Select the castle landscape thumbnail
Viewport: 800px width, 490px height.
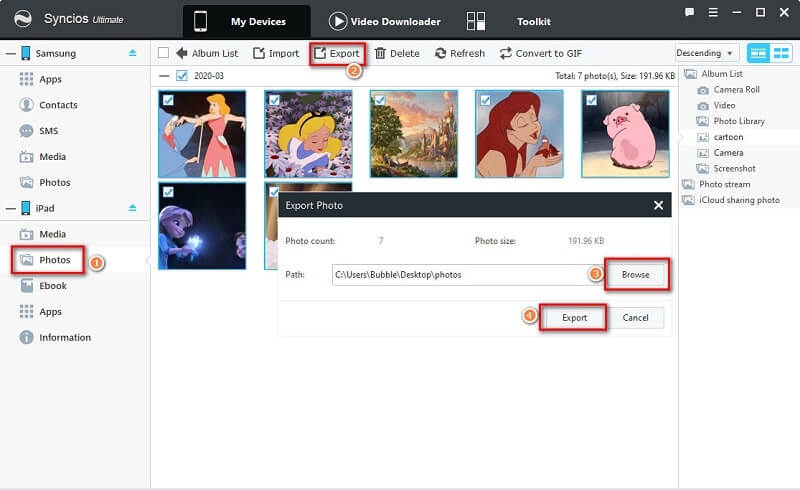(414, 134)
